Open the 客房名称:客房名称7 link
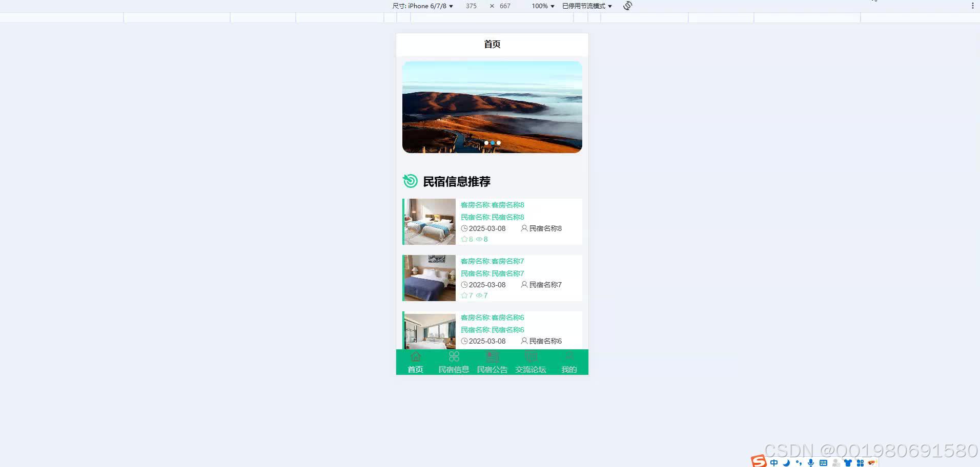This screenshot has width=980, height=467. (492, 261)
